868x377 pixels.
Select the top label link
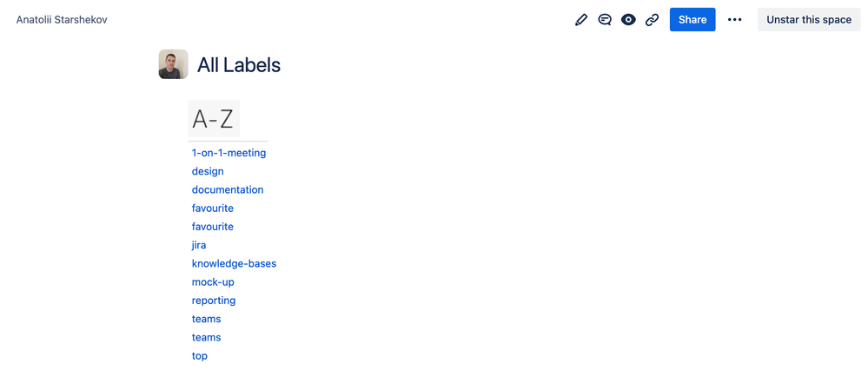(200, 356)
